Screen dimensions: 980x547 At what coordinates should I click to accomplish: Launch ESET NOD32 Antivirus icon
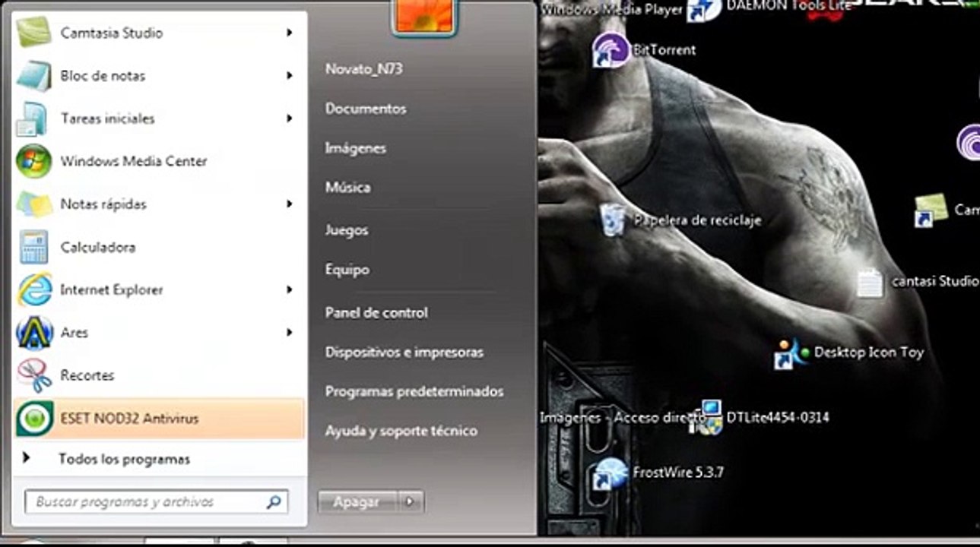34,418
